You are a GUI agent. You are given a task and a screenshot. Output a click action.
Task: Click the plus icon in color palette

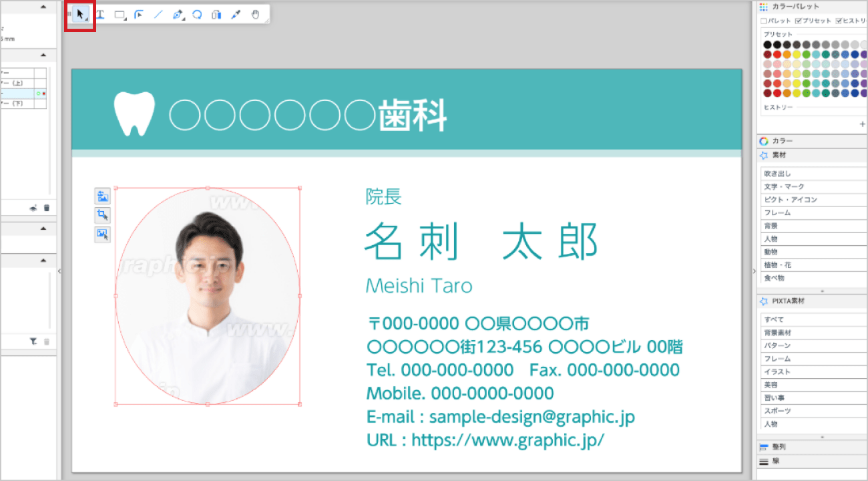(862, 124)
